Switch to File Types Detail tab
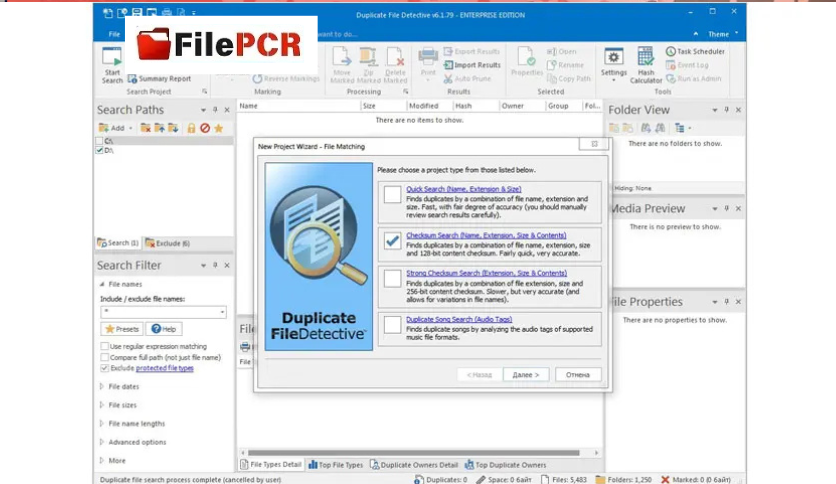836x484 pixels. tap(271, 465)
